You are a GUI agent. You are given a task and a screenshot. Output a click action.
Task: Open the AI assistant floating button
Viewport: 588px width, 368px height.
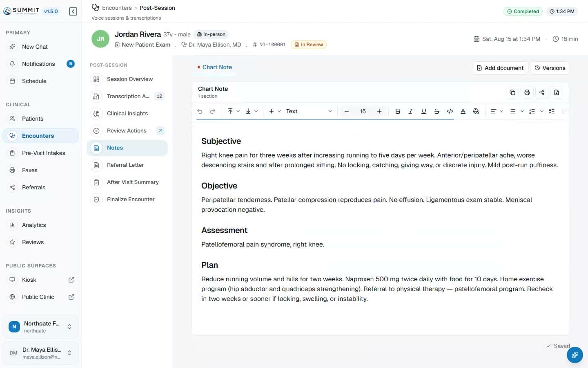(x=575, y=355)
